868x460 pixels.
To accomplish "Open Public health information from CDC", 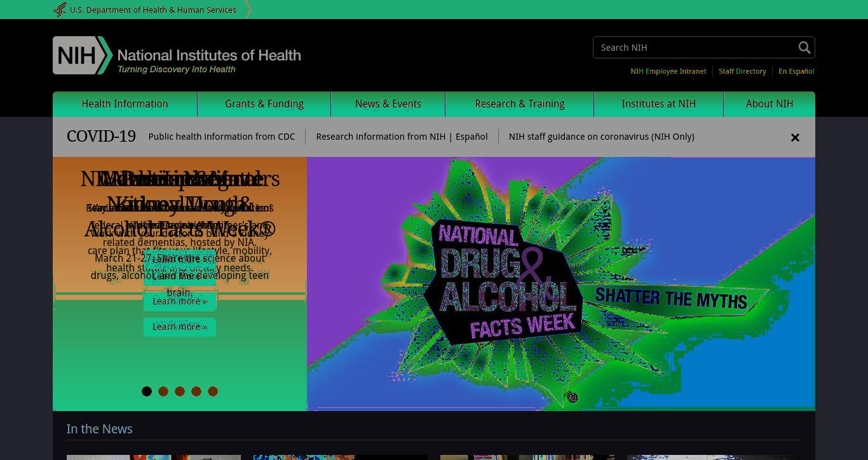I will tap(222, 137).
